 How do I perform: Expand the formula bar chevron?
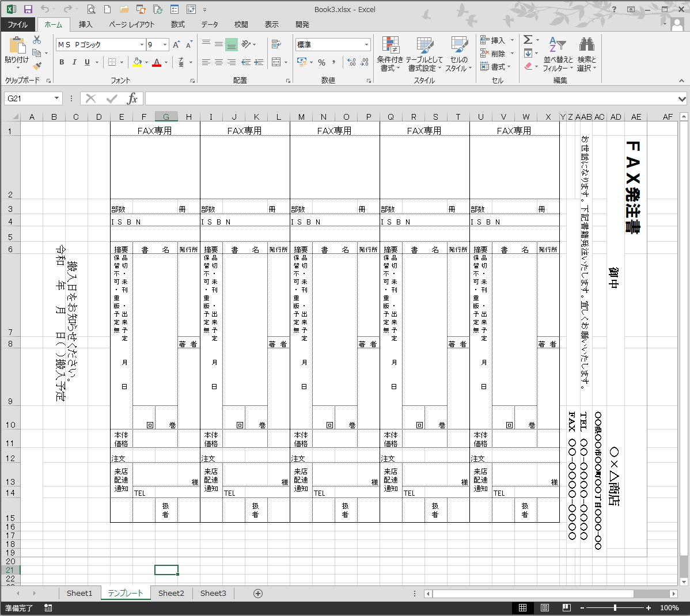pos(682,98)
